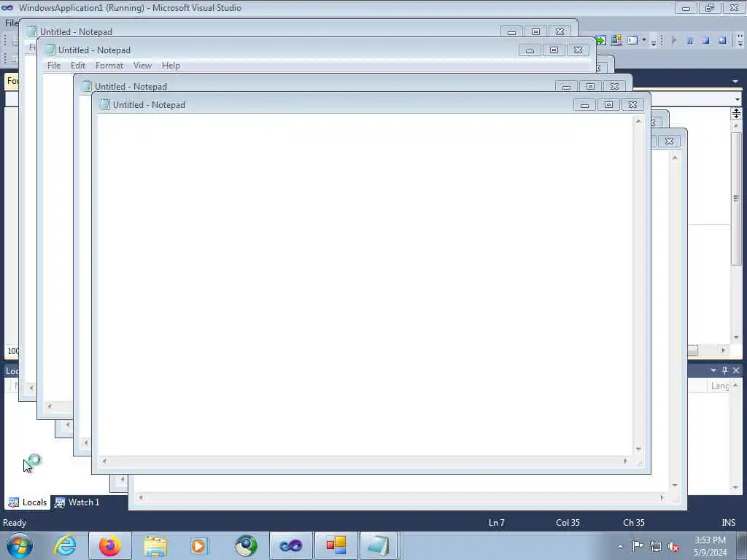Close the rearmost Notepad window at far right
The image size is (747, 560).
(x=670, y=141)
